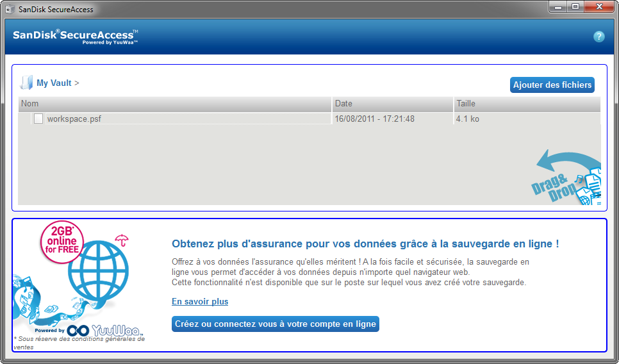The image size is (619, 364).
Task: Select the workspace.psf file name
Action: click(x=74, y=119)
